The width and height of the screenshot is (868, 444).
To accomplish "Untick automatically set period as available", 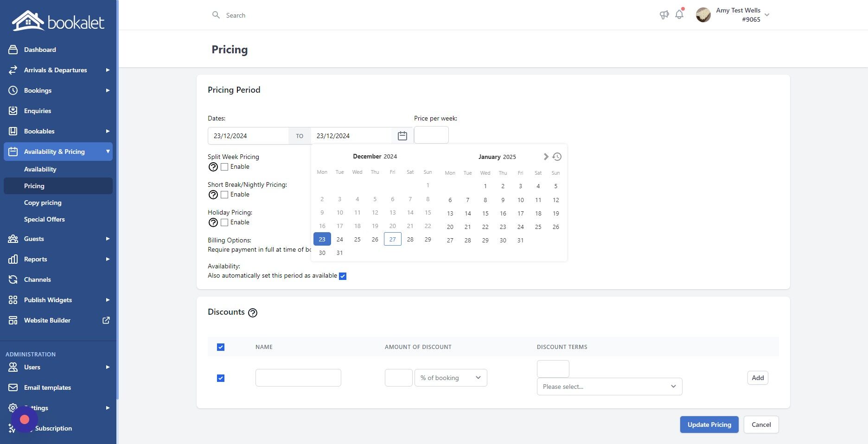I will (x=343, y=276).
